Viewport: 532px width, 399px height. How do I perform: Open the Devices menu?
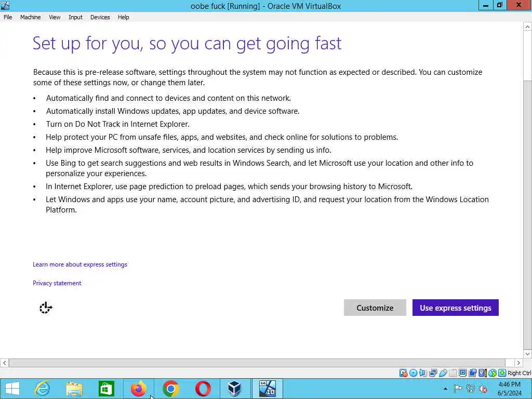click(x=100, y=17)
